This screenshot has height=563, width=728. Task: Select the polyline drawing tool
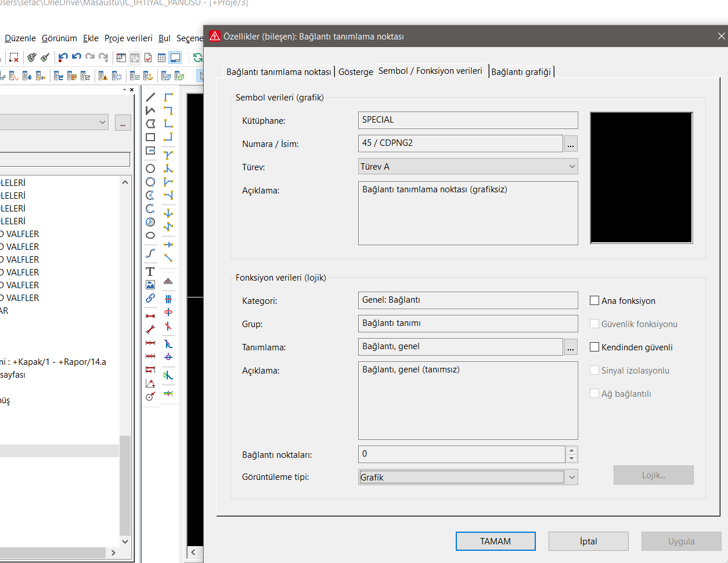(150, 110)
